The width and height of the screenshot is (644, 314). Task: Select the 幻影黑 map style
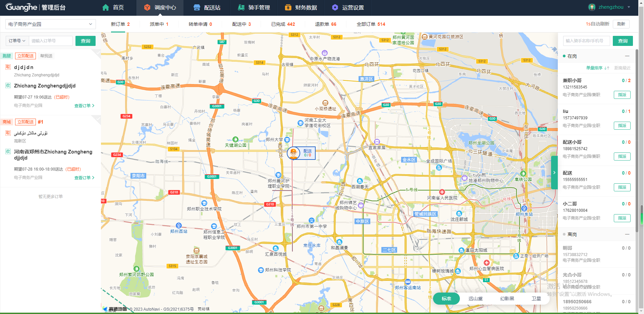tap(507, 299)
